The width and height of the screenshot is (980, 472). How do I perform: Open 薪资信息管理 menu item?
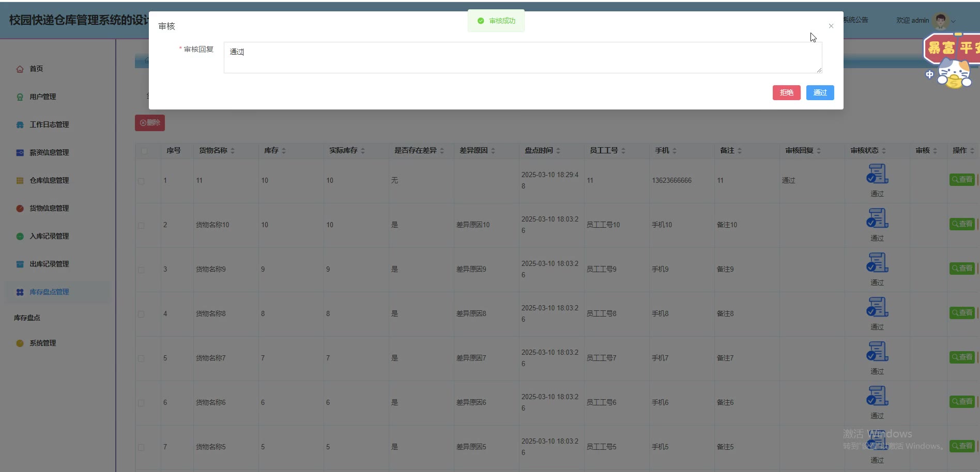49,153
